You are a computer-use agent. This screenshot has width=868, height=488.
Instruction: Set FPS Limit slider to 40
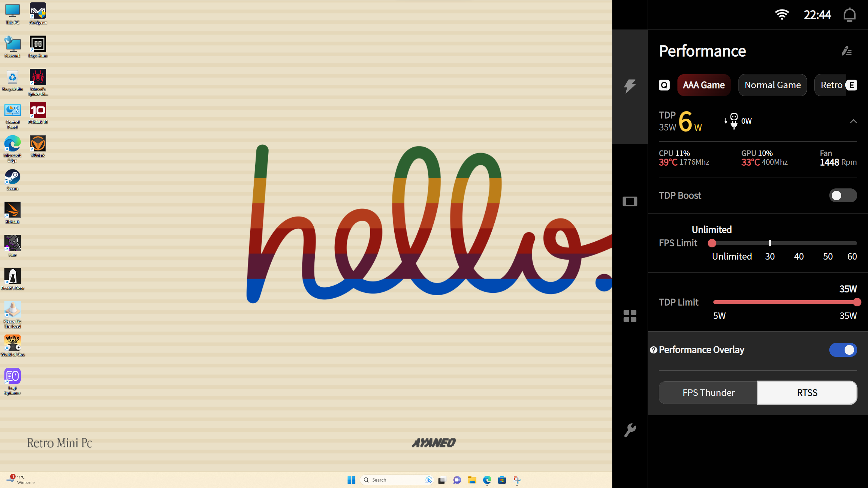[x=799, y=243]
